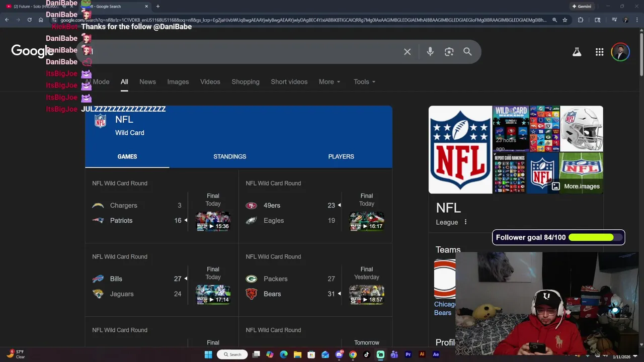The height and width of the screenshot is (362, 644).
Task: Click the Chargers team name
Action: coord(124,206)
